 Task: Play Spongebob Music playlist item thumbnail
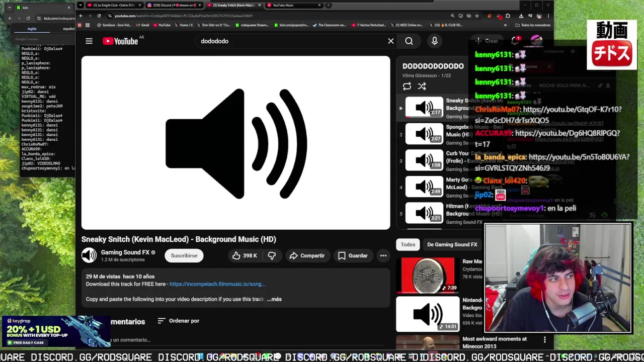tap(424, 134)
